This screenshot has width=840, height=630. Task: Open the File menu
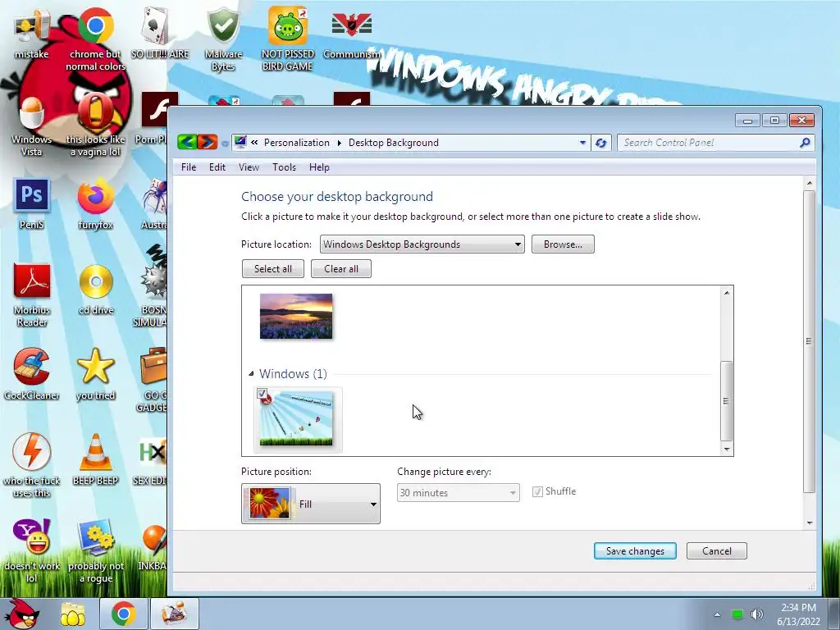coord(189,167)
